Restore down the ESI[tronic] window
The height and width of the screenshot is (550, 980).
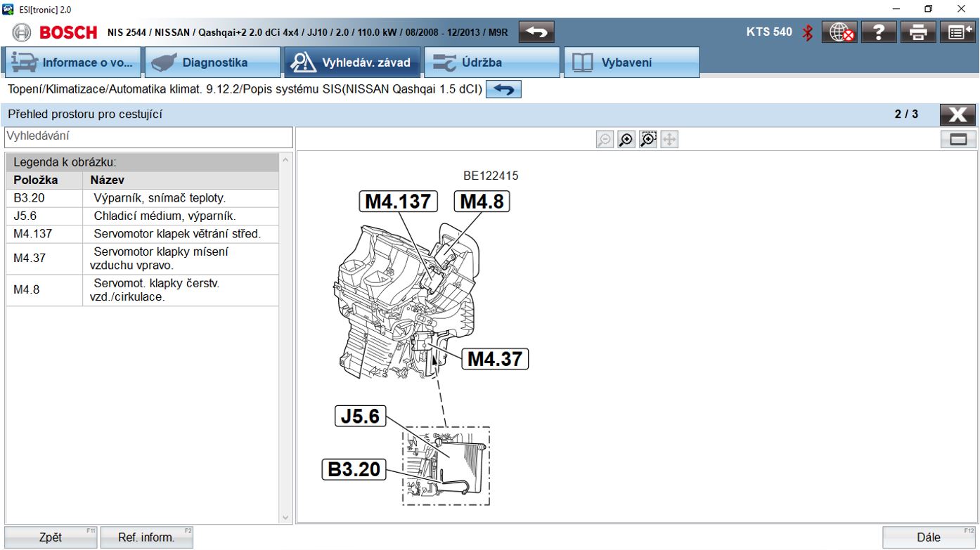point(929,9)
